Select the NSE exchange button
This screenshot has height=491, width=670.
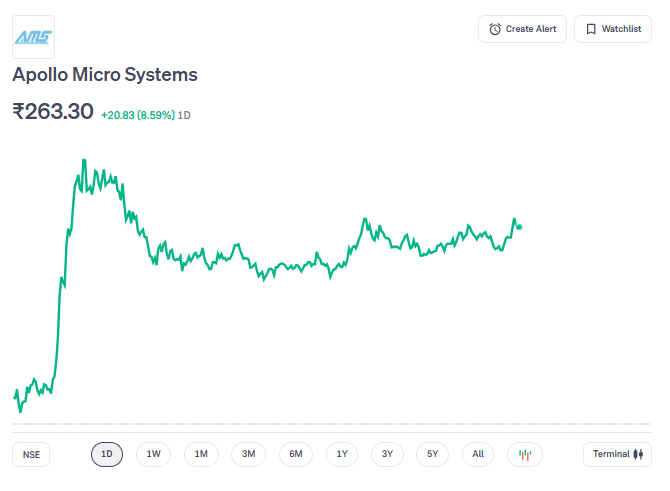(31, 454)
